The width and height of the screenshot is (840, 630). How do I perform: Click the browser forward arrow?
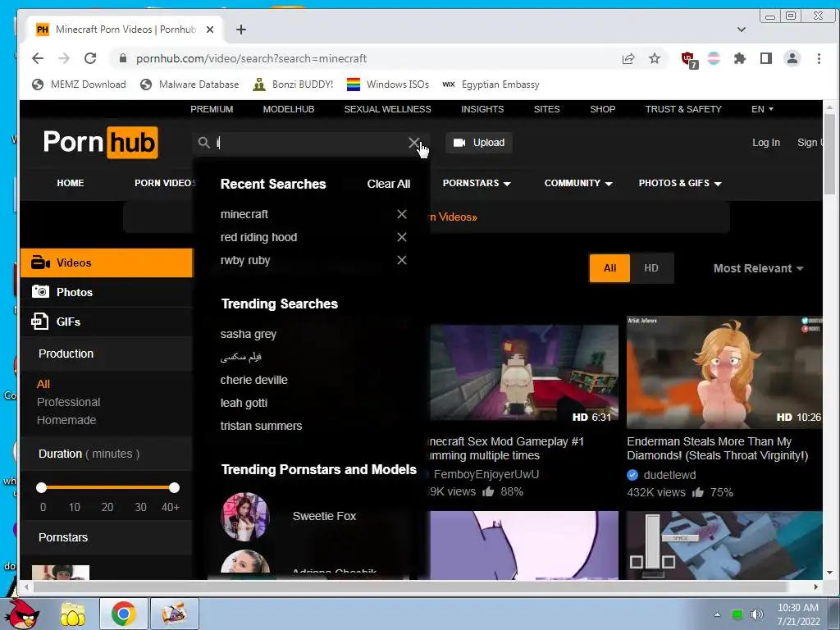coord(64,58)
